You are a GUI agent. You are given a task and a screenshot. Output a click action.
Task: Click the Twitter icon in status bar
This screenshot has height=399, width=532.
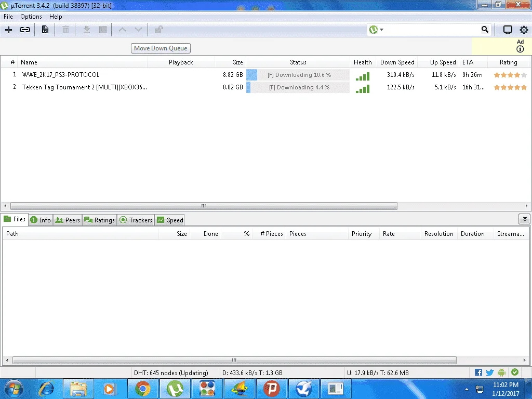(489, 373)
